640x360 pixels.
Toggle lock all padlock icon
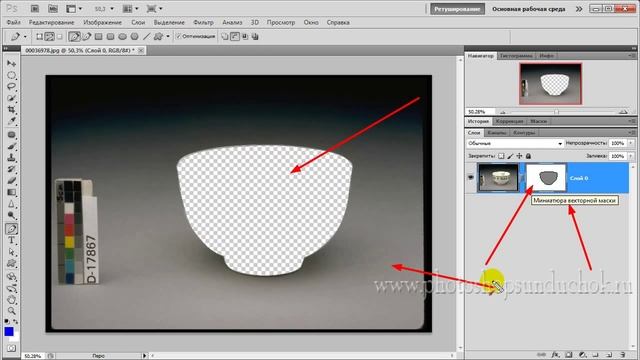coord(528,156)
